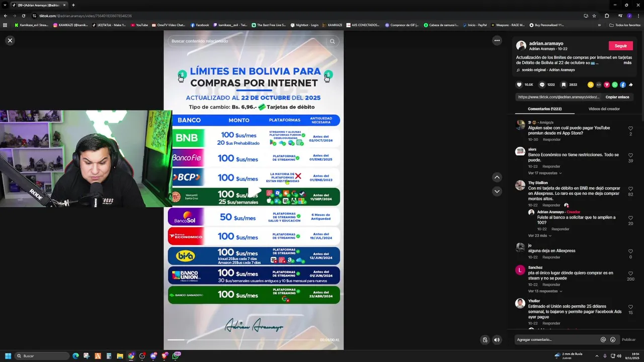
Task: Open YouTube bookmark in bookmarks bar
Action: pyautogui.click(x=139, y=25)
